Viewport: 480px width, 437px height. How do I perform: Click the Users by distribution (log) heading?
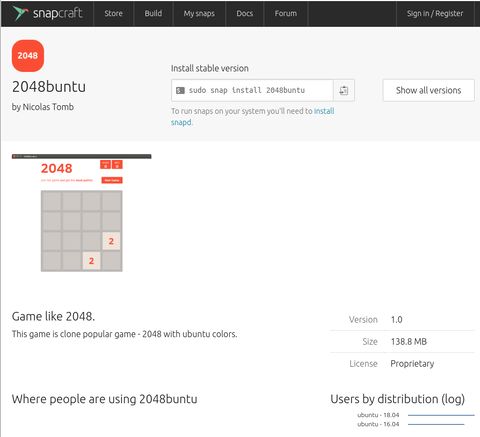coord(397,399)
